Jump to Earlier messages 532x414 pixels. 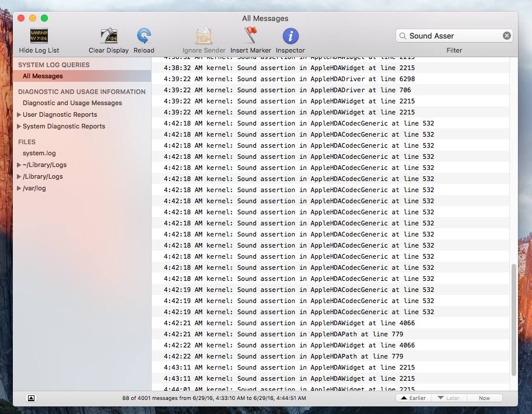pyautogui.click(x=414, y=398)
